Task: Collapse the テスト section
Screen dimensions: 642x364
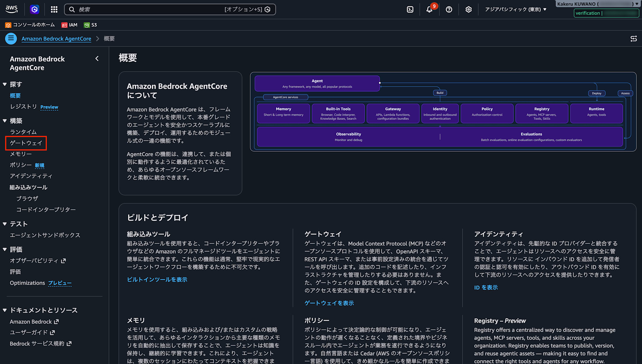Action: click(5, 224)
